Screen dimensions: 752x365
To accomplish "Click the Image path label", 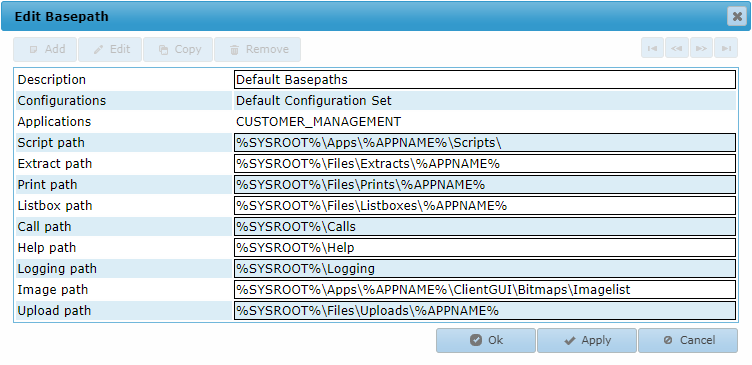I will click(53, 290).
